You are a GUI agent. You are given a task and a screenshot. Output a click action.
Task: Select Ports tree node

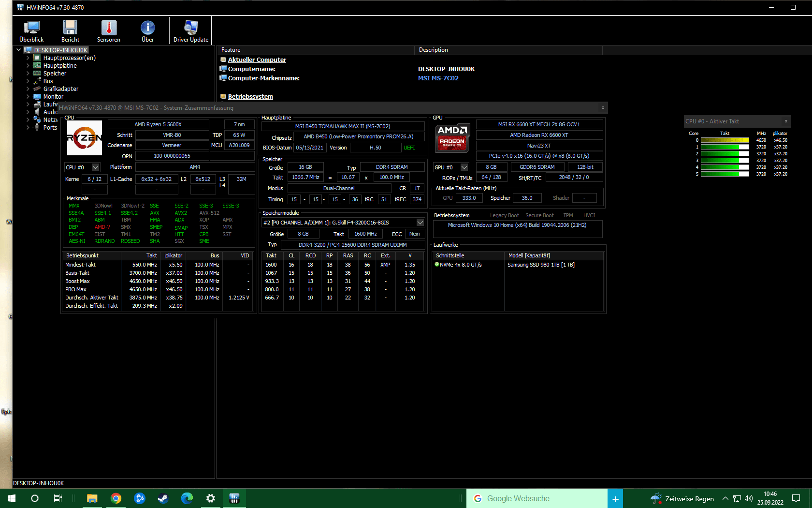[50, 128]
